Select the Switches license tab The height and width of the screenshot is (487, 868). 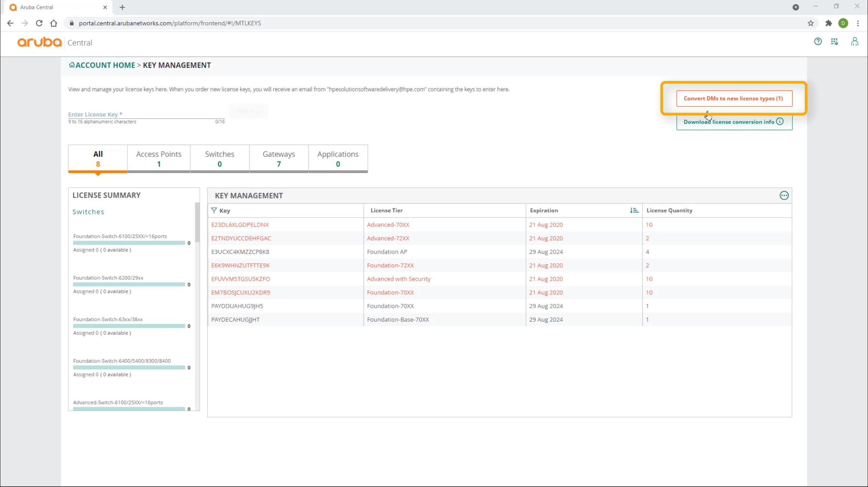point(220,159)
